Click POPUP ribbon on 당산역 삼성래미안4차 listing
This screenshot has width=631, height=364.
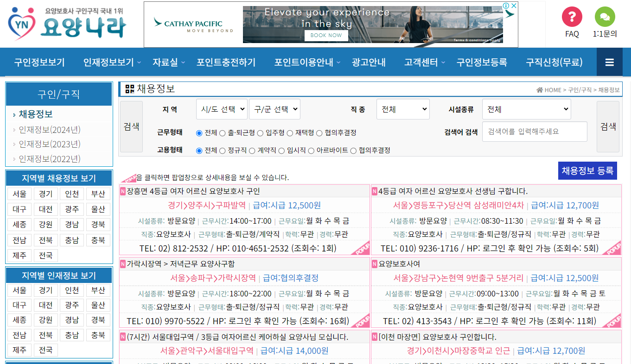612,248
